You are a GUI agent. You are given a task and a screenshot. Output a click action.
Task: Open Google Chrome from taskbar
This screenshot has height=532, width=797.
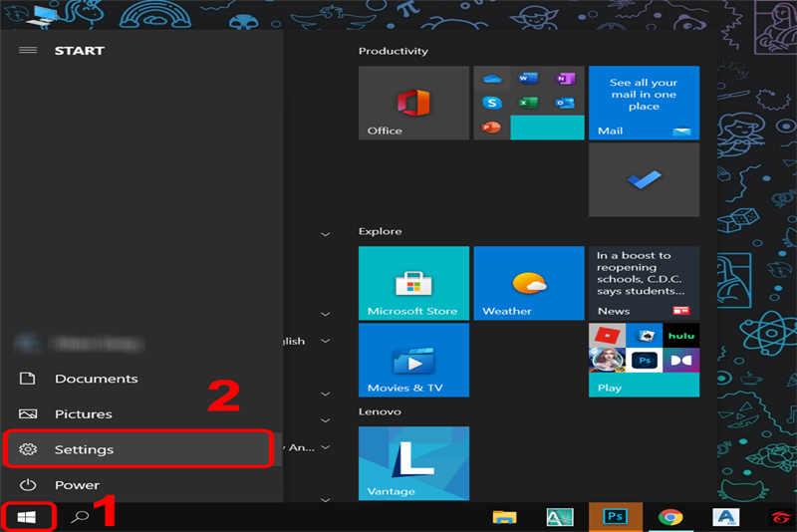click(x=670, y=517)
